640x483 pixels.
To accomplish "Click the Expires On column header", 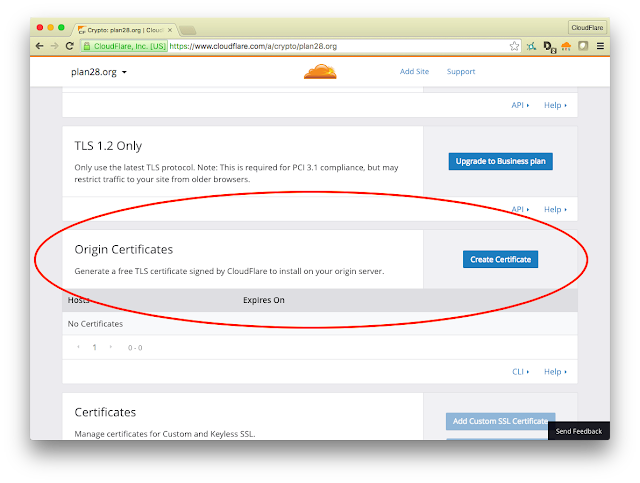I will pos(264,300).
